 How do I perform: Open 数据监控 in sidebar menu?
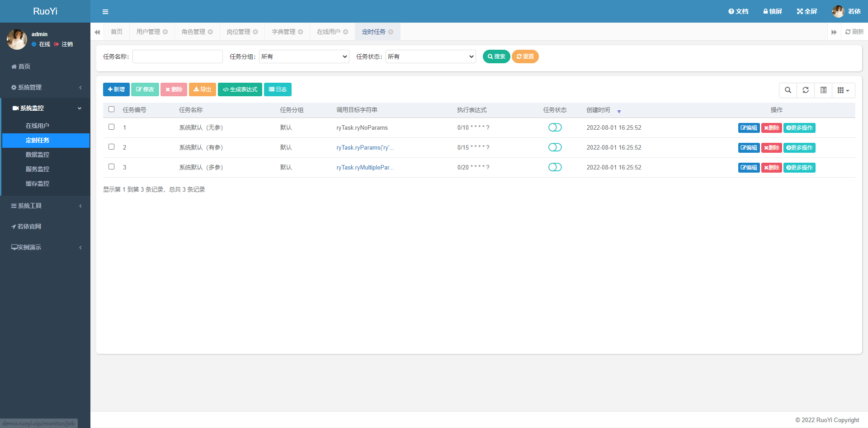click(38, 155)
